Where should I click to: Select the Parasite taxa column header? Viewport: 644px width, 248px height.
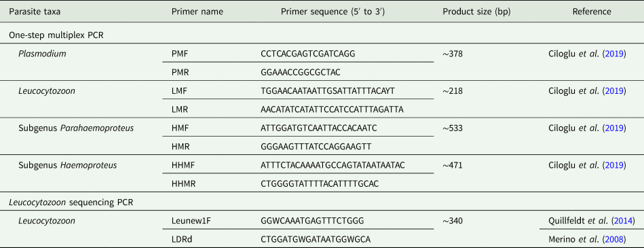pyautogui.click(x=34, y=12)
